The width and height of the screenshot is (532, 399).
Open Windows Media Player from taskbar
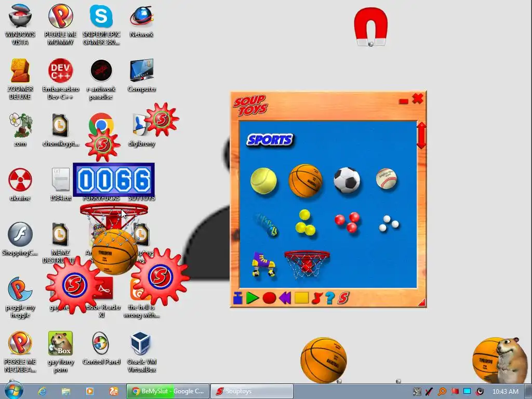(89, 391)
